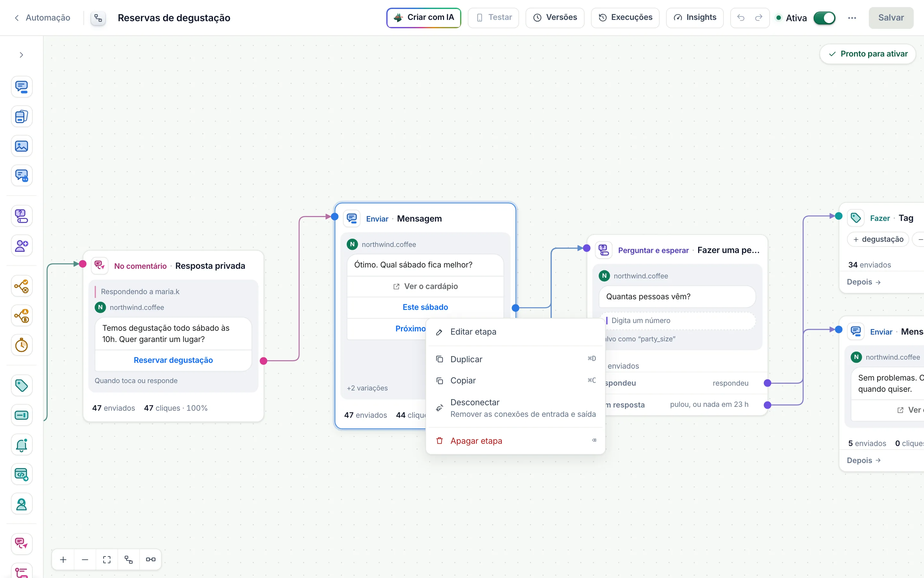Image resolution: width=924 pixels, height=578 pixels.
Task: Add a webhook code step from sidebar
Action: click(21, 474)
